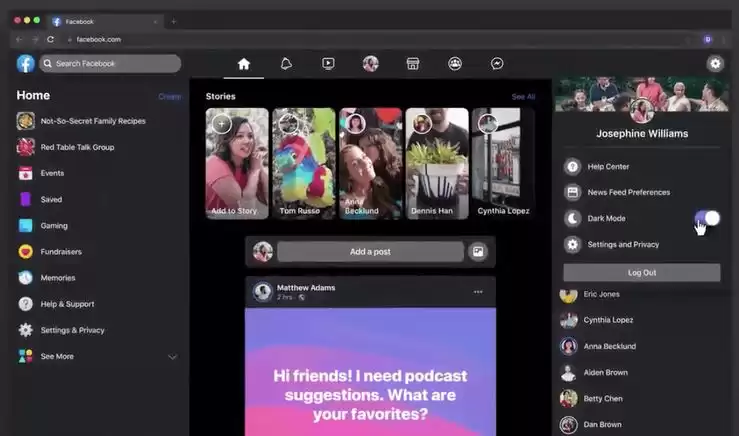Click the avatar beside Add a post
The height and width of the screenshot is (436, 739).
tap(263, 252)
